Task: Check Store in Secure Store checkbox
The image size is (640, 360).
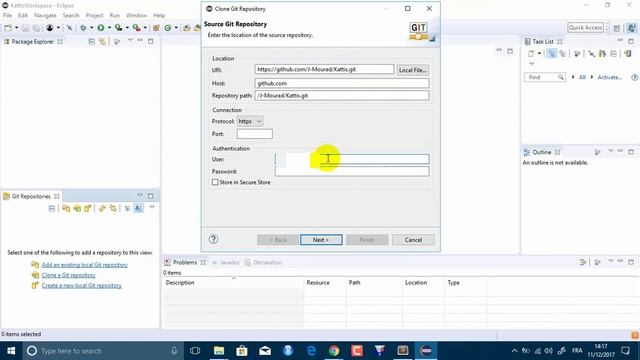Action: pos(215,182)
